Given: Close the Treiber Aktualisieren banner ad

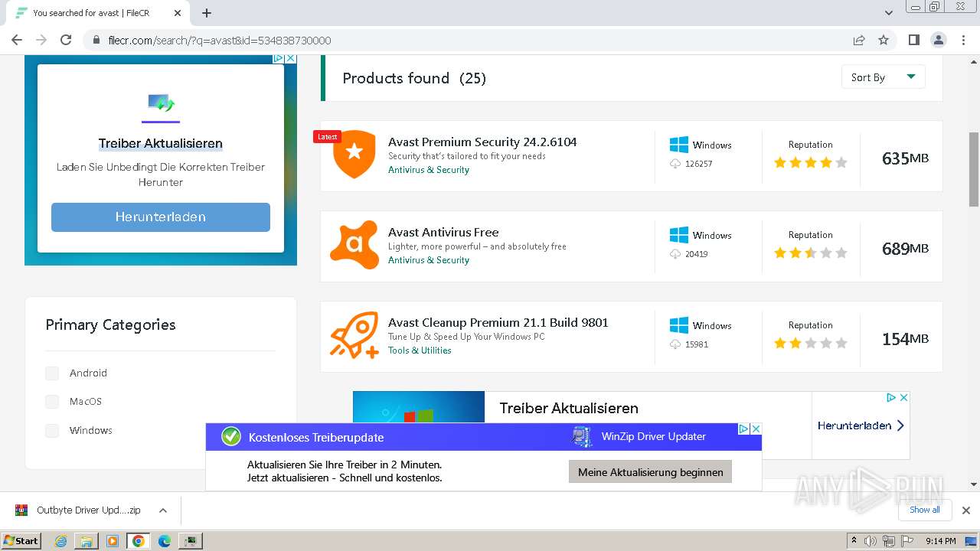Looking at the screenshot, I should click(903, 397).
